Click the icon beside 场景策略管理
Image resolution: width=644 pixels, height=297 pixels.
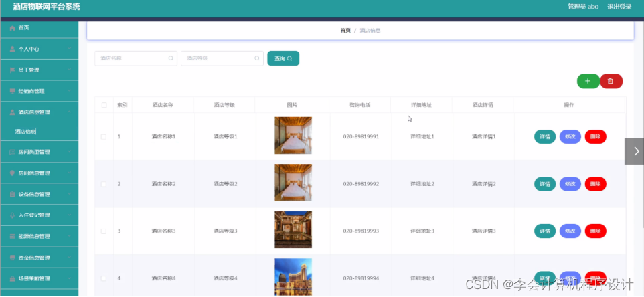pyautogui.click(x=12, y=278)
